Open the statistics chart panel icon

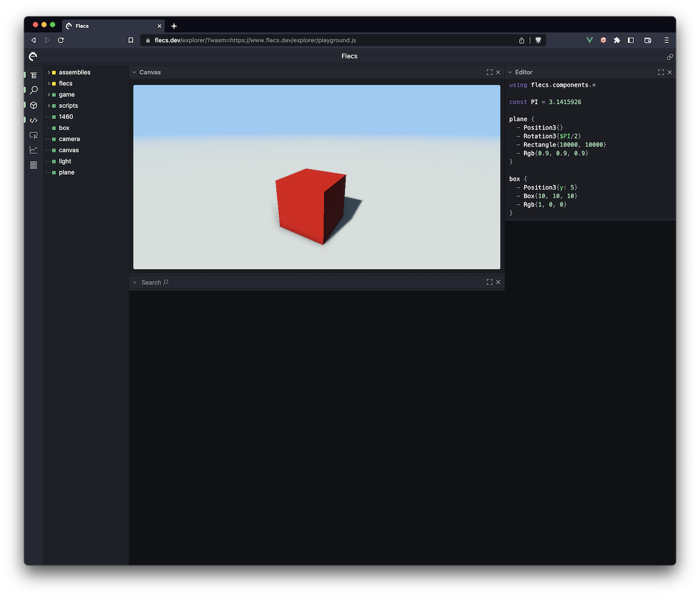coord(33,149)
